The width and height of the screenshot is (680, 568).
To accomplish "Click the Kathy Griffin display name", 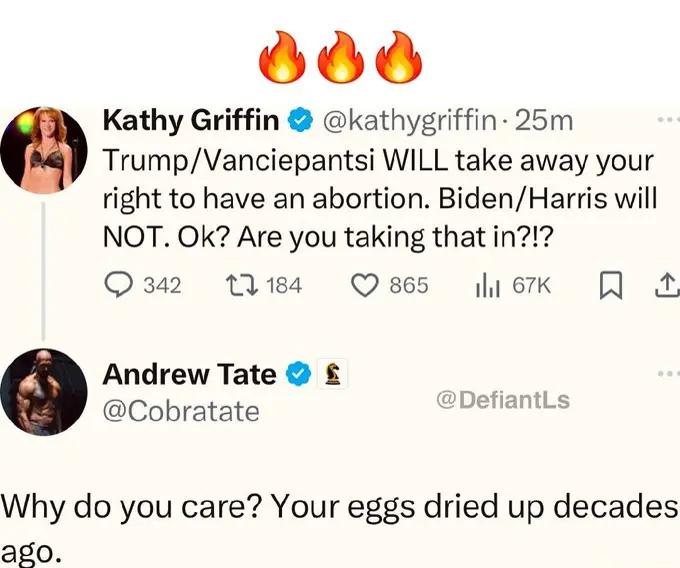I will click(x=191, y=122).
